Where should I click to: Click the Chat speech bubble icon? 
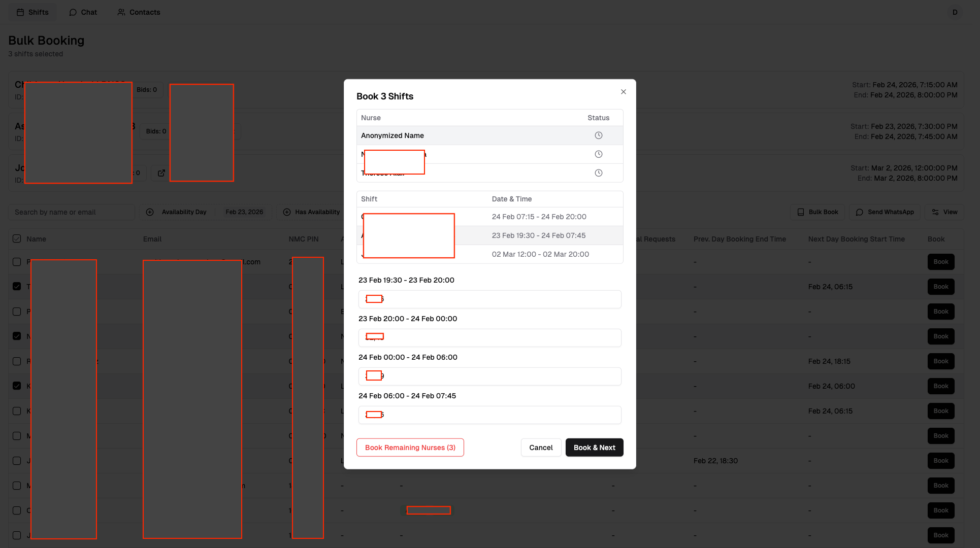coord(73,12)
